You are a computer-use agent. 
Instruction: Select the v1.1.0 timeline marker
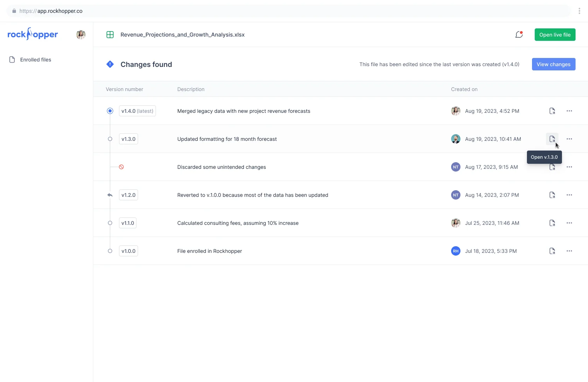(110, 223)
